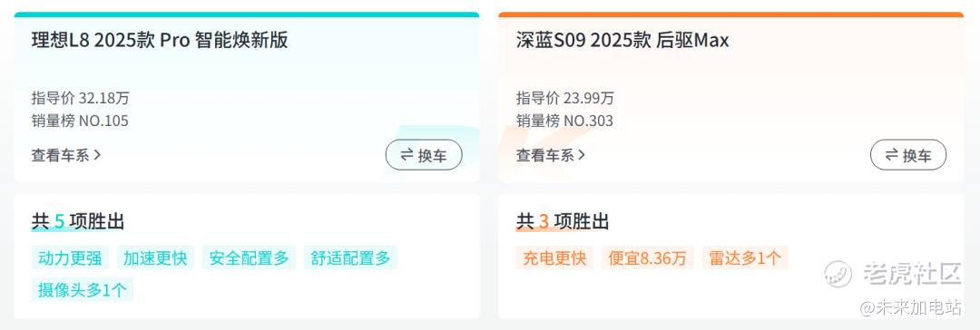This screenshot has height=330, width=980.
Task: Select the 摄像头多1个 tag
Action: [82, 290]
